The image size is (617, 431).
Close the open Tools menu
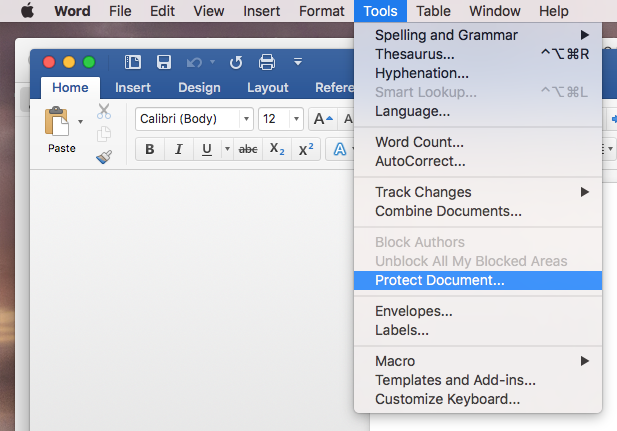[x=380, y=11]
